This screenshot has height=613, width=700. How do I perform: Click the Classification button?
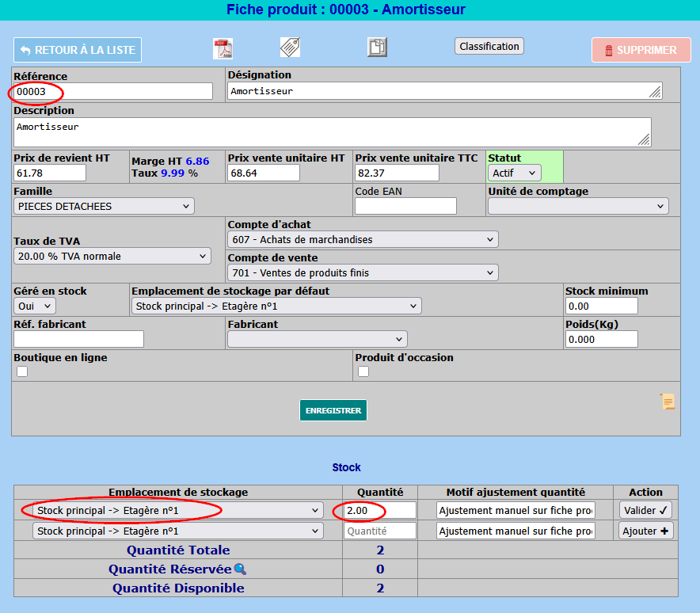pyautogui.click(x=489, y=46)
